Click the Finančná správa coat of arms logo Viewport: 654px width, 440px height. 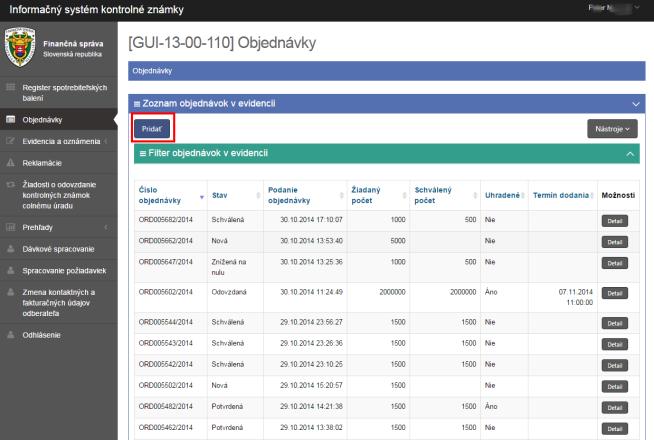(20, 47)
